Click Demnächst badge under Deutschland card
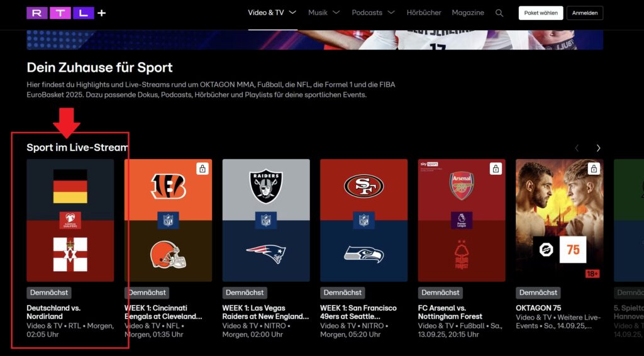The height and width of the screenshot is (356, 644). [x=49, y=292]
